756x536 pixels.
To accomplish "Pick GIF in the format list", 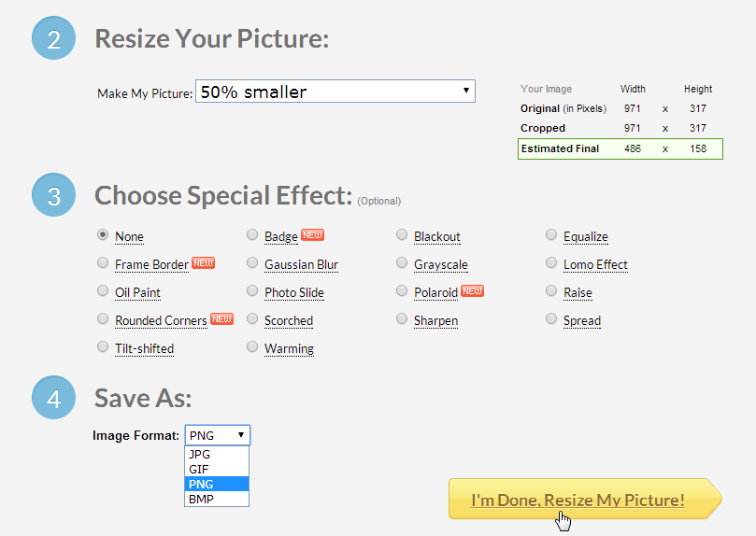I will pos(217,469).
